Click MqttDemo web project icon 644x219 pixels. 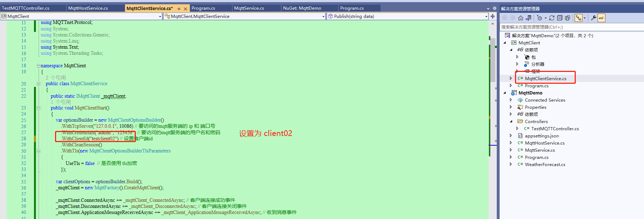pos(514,93)
